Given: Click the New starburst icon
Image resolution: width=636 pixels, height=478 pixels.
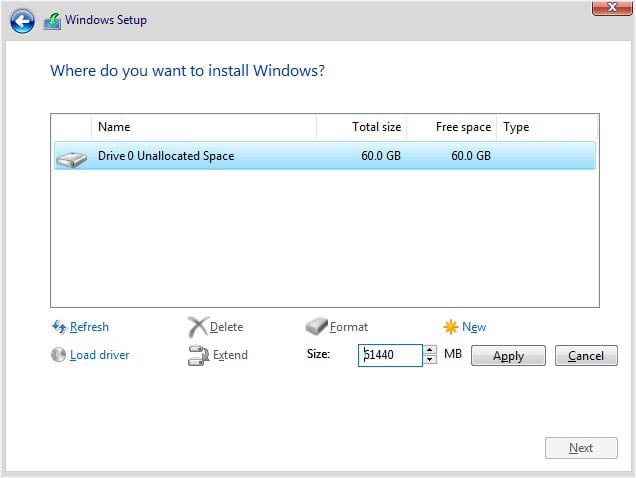Looking at the screenshot, I should 451,327.
